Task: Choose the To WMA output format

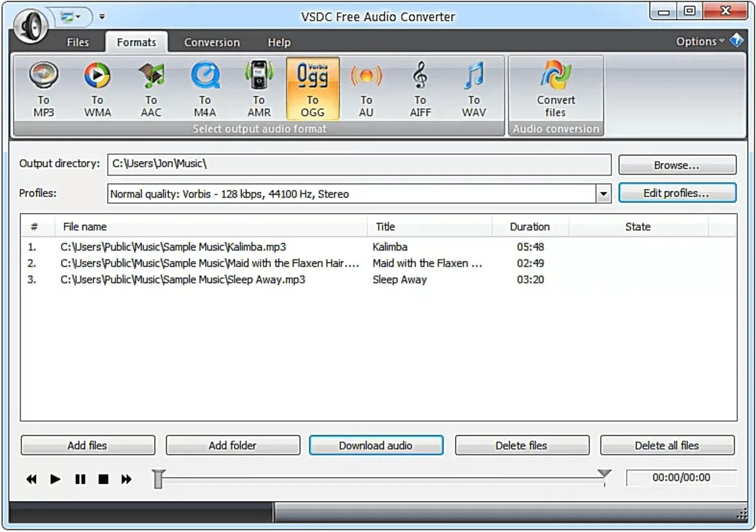Action: (x=97, y=89)
